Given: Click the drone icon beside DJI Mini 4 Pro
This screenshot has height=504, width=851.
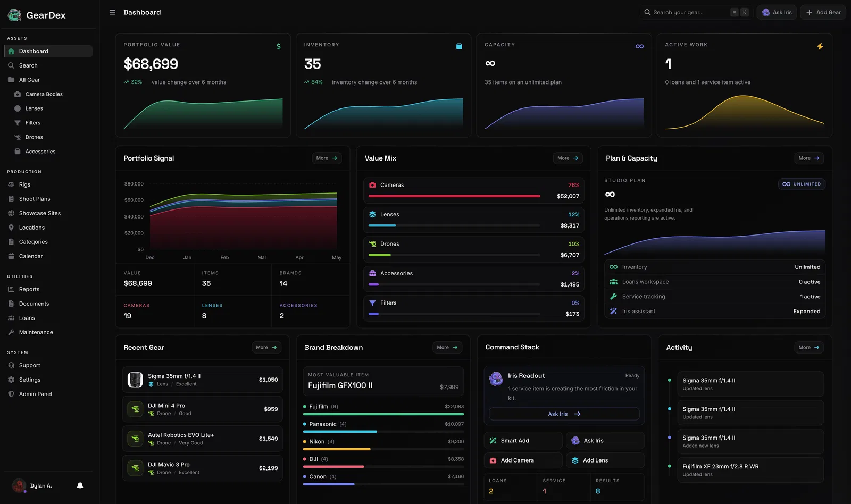Looking at the screenshot, I should click(135, 409).
